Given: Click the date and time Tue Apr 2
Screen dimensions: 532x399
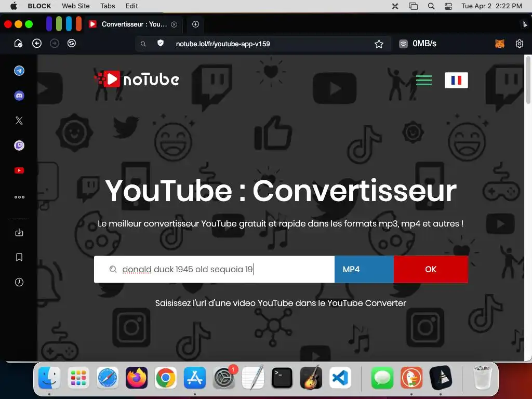Looking at the screenshot, I should coord(491,6).
